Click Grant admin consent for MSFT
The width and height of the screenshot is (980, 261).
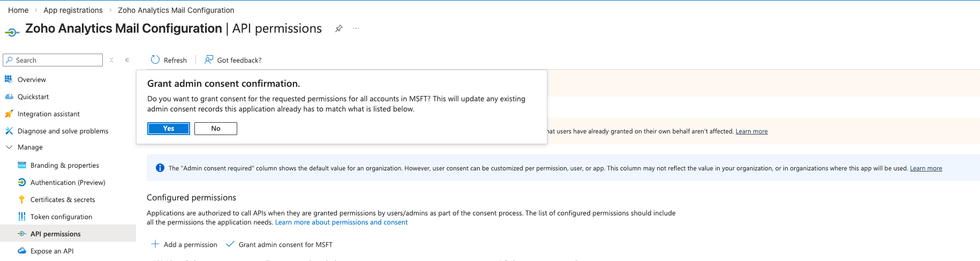(280, 244)
